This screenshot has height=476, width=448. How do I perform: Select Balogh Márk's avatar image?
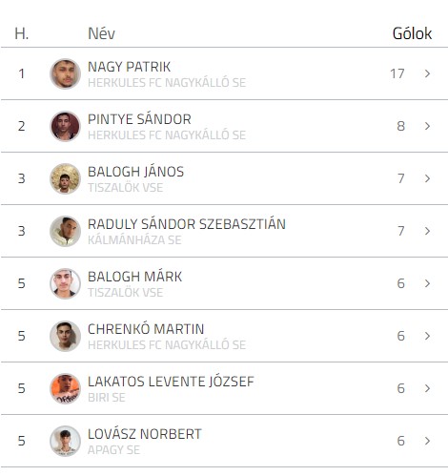65,283
